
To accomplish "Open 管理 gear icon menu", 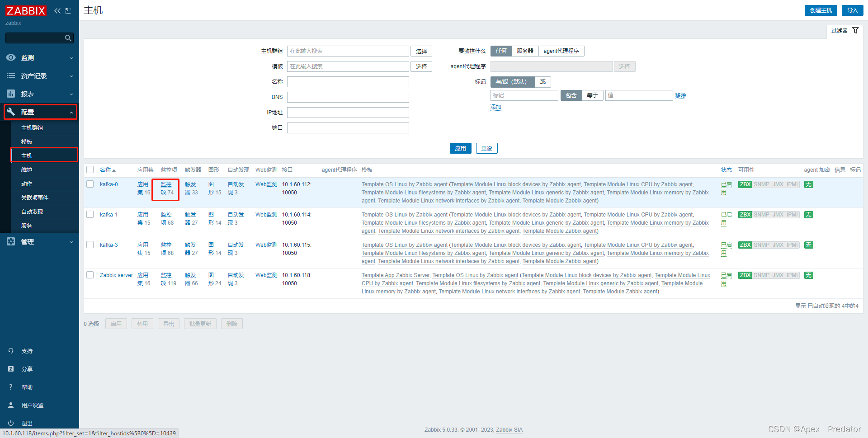I will coord(11,241).
